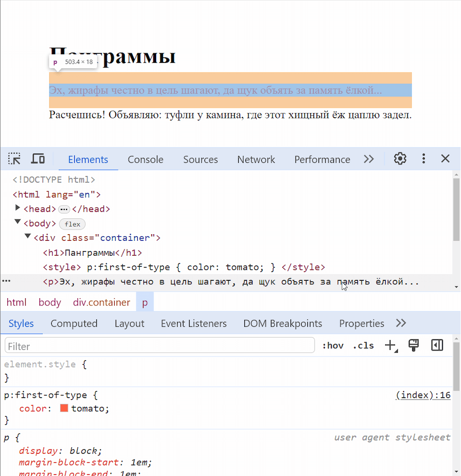
Task: Click the ellipsis beside the selected p row
Action: [x=6, y=281]
